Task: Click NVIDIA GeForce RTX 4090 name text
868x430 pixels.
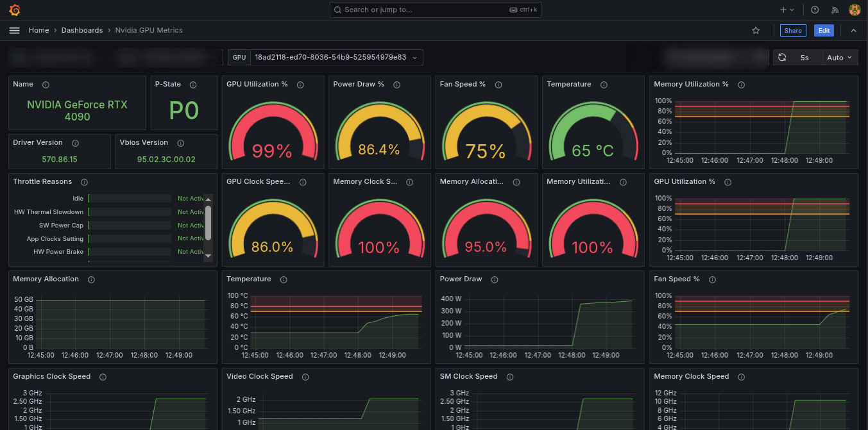Action: click(77, 111)
